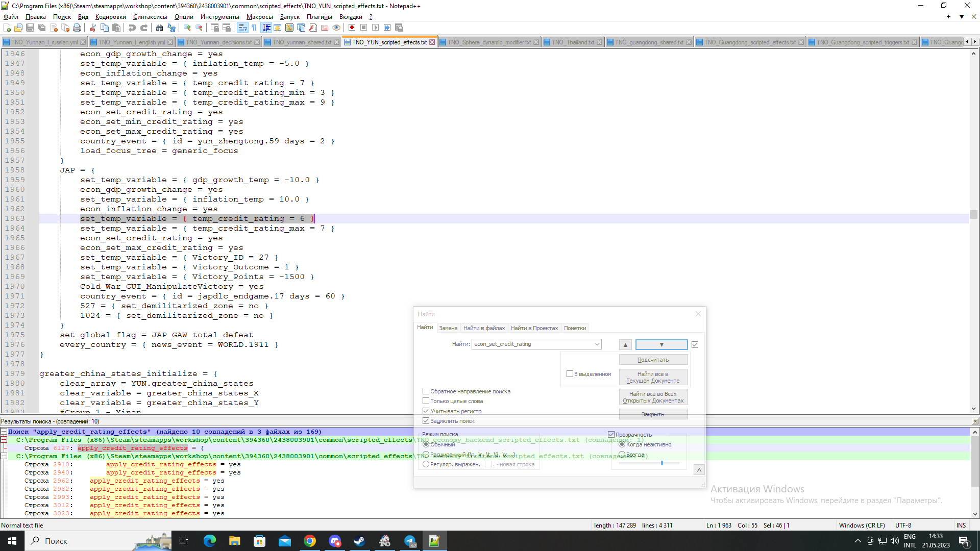Image resolution: width=980 pixels, height=551 pixels.
Task: Save all open documents
Action: click(x=41, y=28)
